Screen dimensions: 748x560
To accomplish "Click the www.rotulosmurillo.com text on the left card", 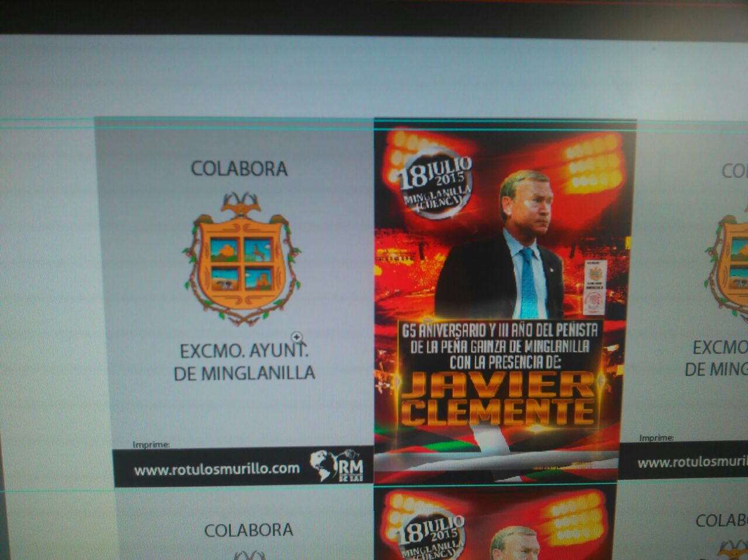I will [x=217, y=469].
